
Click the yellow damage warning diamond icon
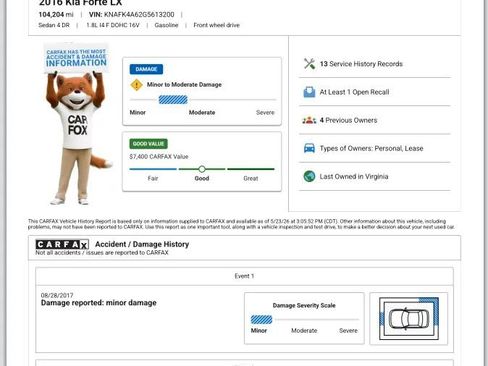click(x=136, y=85)
